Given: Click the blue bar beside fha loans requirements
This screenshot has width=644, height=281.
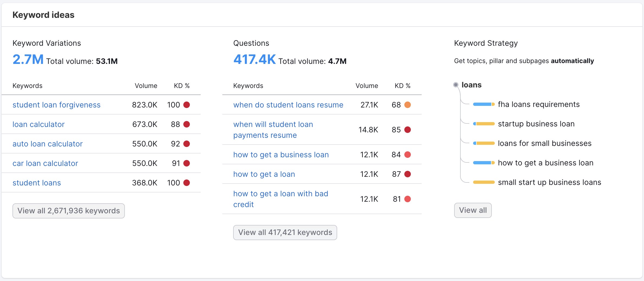Looking at the screenshot, I should (x=483, y=104).
